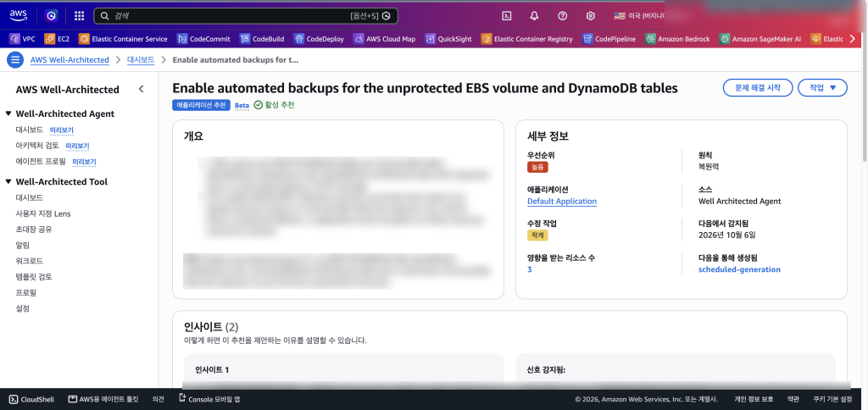Screen dimensions: 868x410
Task: Focus the console search field
Action: point(246,16)
